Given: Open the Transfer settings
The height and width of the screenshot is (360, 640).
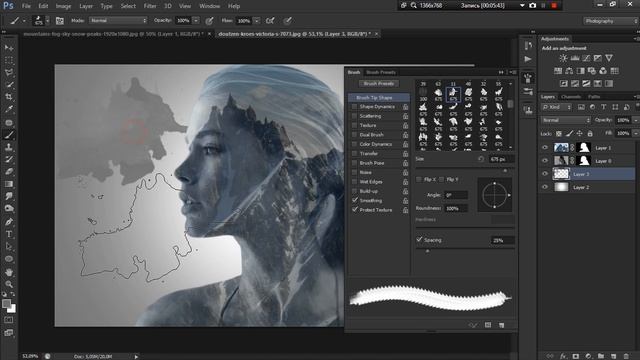Looking at the screenshot, I should pos(369,153).
